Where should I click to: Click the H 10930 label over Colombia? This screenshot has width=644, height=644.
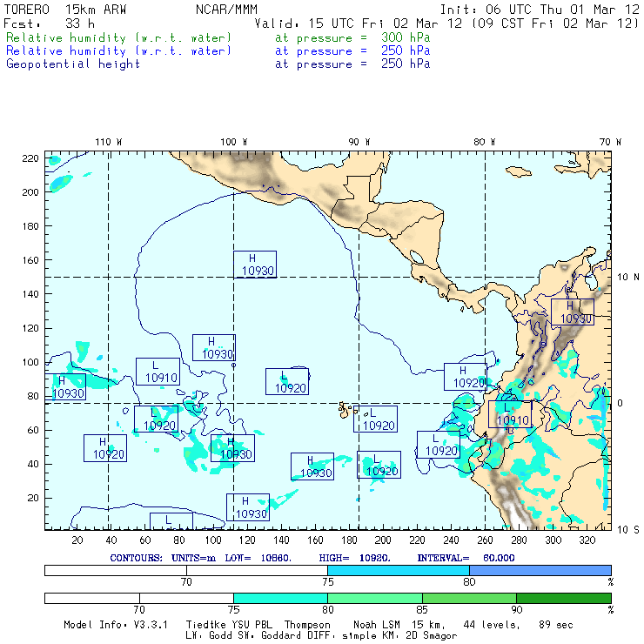572,312
